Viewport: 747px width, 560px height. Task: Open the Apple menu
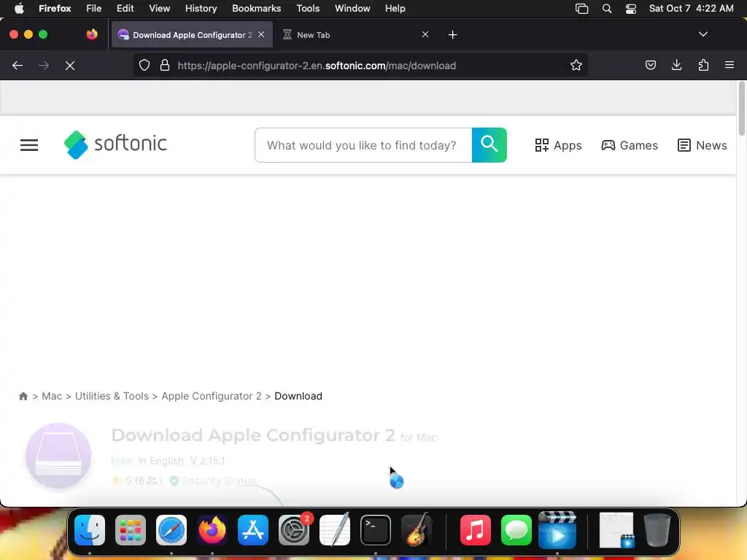19,9
